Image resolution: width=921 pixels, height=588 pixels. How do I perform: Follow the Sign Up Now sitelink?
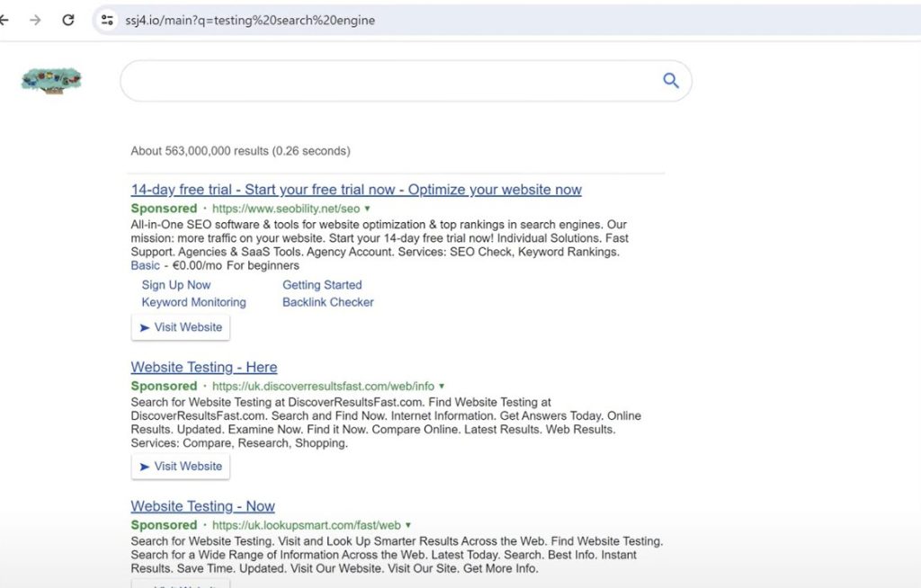pos(175,285)
